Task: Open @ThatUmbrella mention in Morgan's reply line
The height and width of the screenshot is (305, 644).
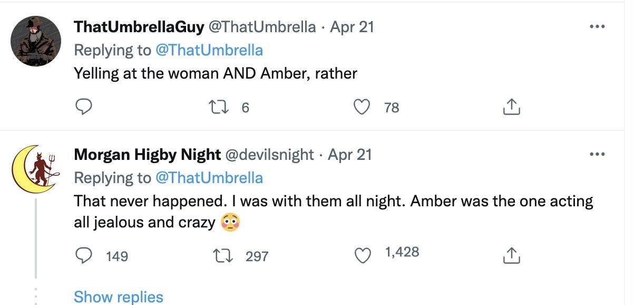Action: (x=209, y=178)
